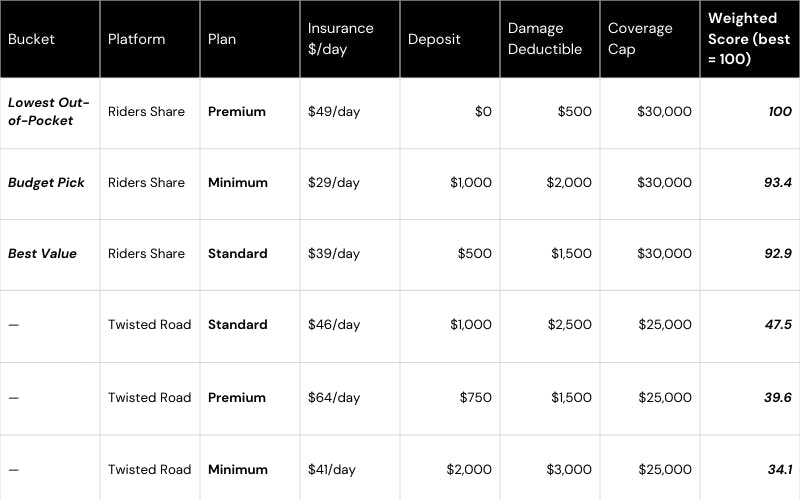The height and width of the screenshot is (500, 800).
Task: Select the Lowest Out-of-Pocket bucket cell
Action: click(49, 112)
